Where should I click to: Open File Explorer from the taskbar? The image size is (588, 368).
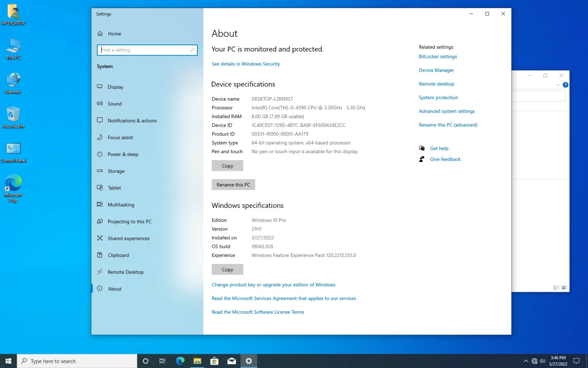[x=197, y=361]
